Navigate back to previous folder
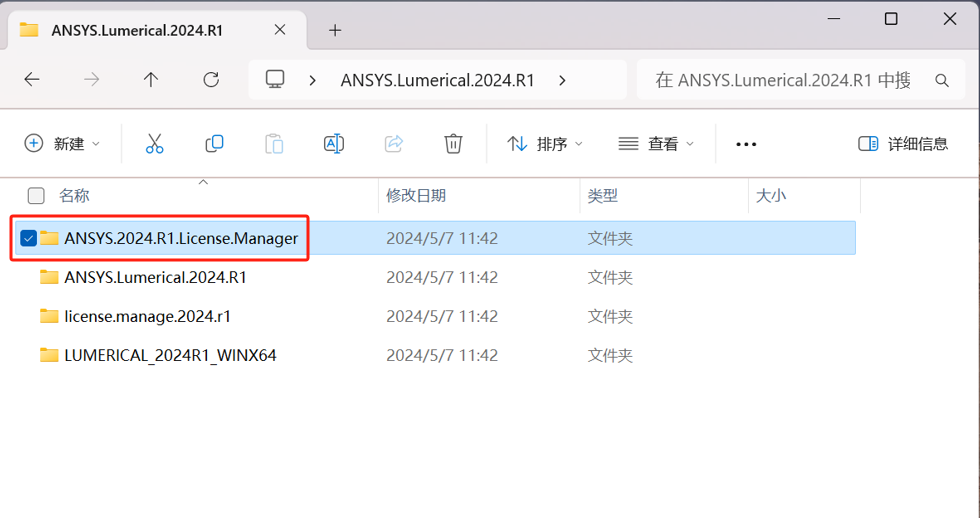The image size is (980, 518). pos(32,80)
